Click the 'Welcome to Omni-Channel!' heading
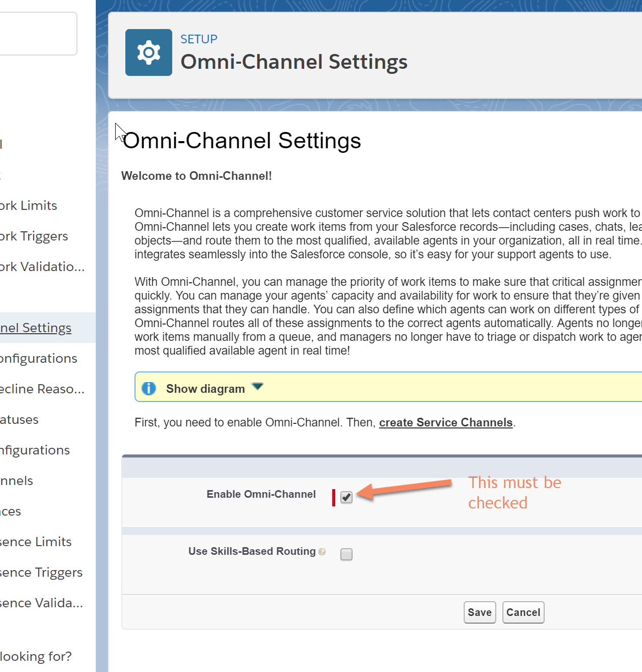642x672 pixels. point(197,176)
